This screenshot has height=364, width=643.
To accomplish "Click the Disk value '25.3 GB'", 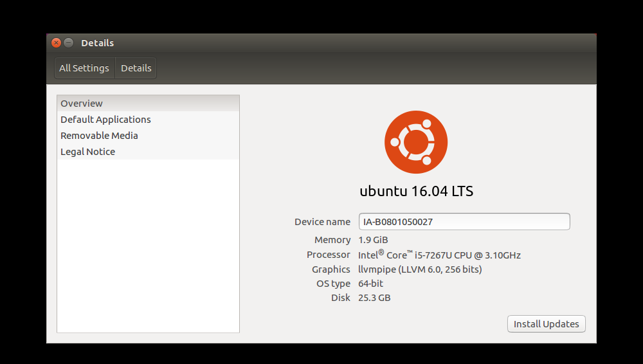I will 374,298.
